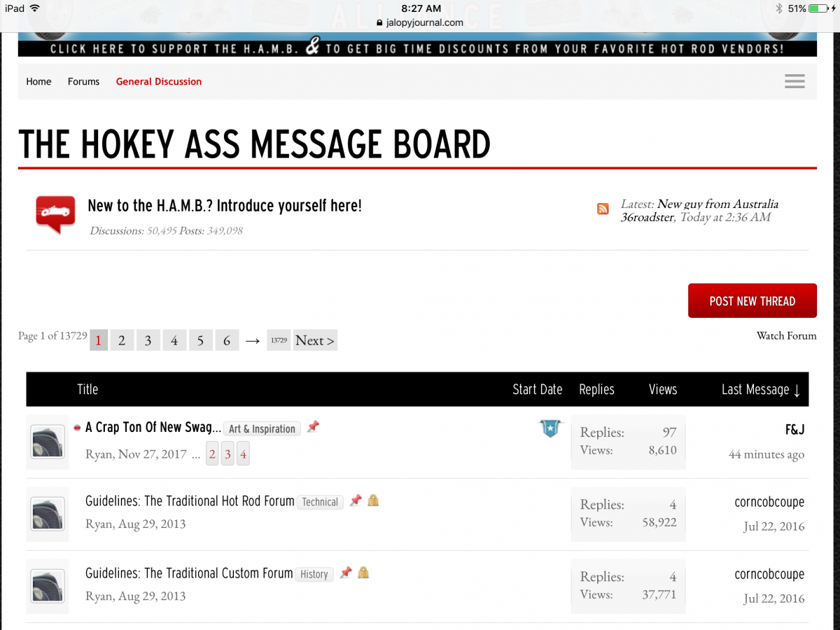Go to page 6 of the forum
The height and width of the screenshot is (630, 840).
(227, 340)
